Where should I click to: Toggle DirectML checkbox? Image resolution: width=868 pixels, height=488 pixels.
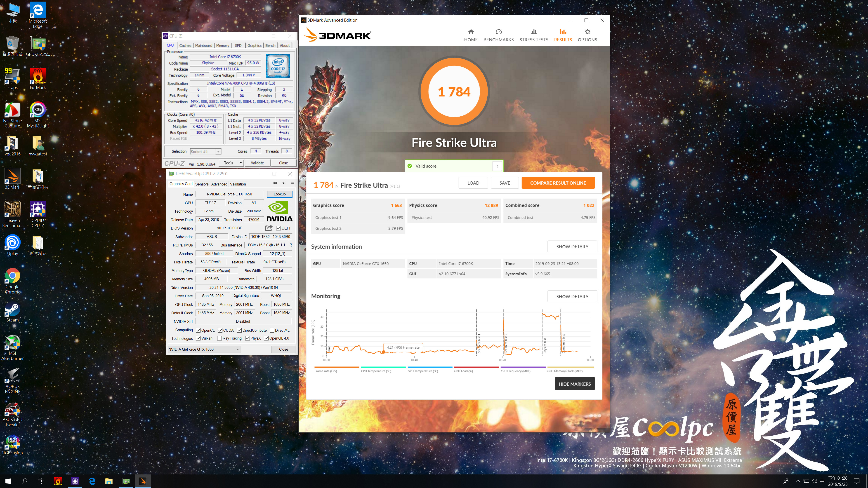tap(272, 330)
